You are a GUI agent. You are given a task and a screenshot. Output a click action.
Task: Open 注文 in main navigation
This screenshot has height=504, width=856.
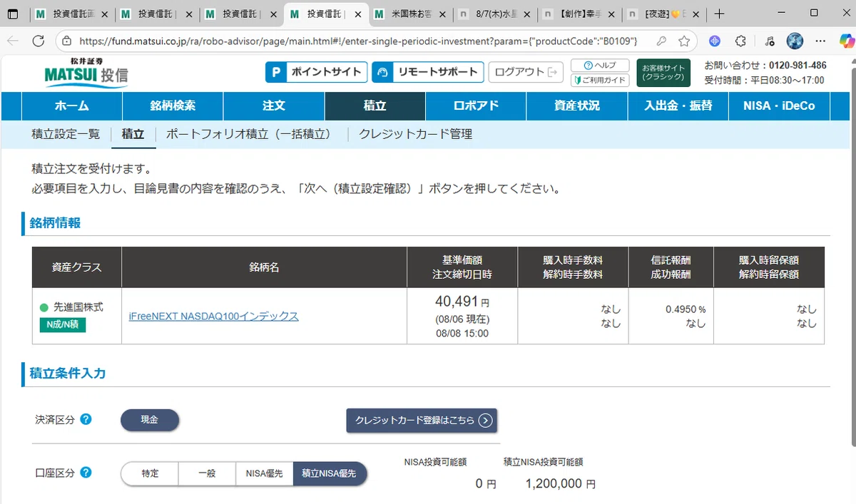pyautogui.click(x=274, y=106)
